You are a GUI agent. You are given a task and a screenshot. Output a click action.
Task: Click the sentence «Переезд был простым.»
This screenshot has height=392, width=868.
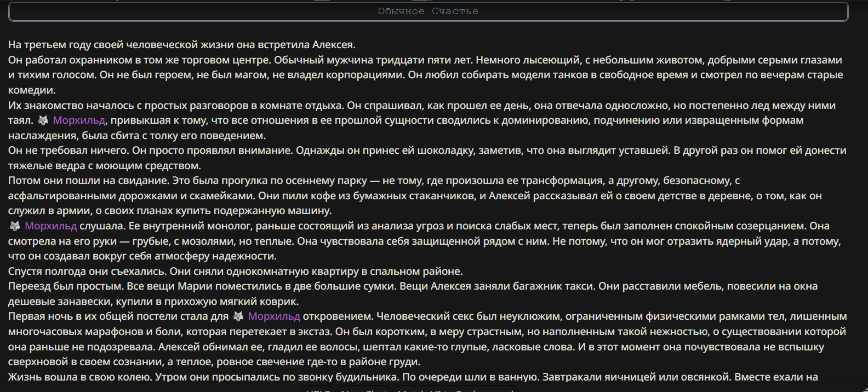[66, 286]
